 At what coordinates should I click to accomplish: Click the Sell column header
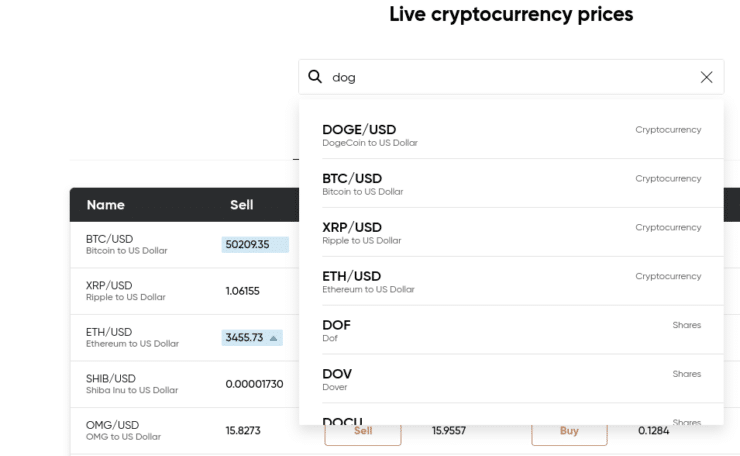(242, 205)
